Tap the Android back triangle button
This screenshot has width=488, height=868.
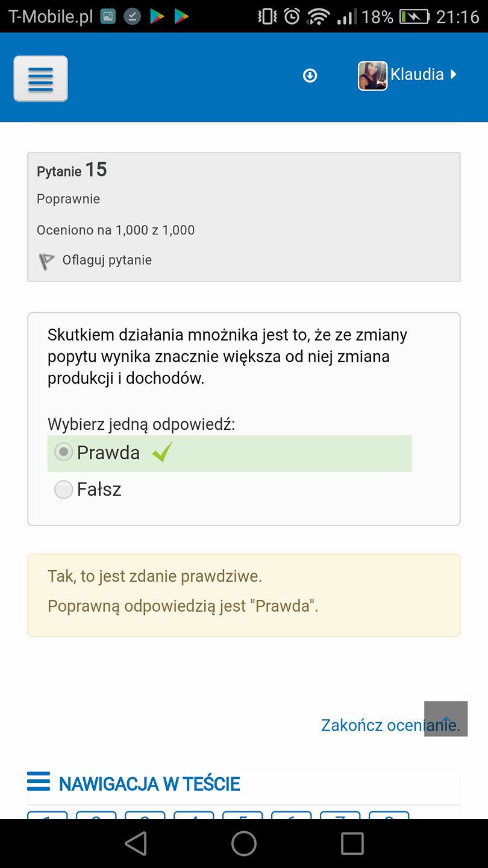point(136,844)
